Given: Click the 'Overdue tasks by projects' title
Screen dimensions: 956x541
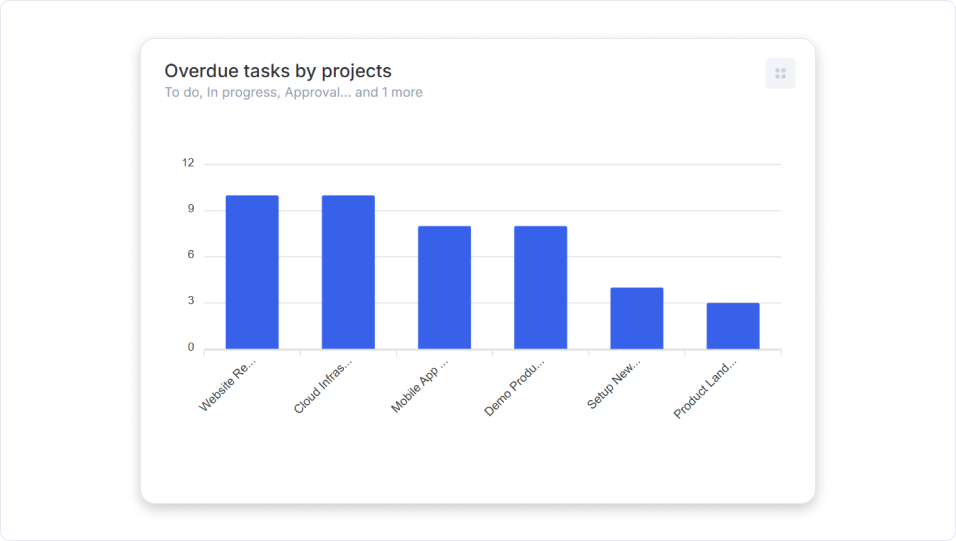Looking at the screenshot, I should pos(278,71).
